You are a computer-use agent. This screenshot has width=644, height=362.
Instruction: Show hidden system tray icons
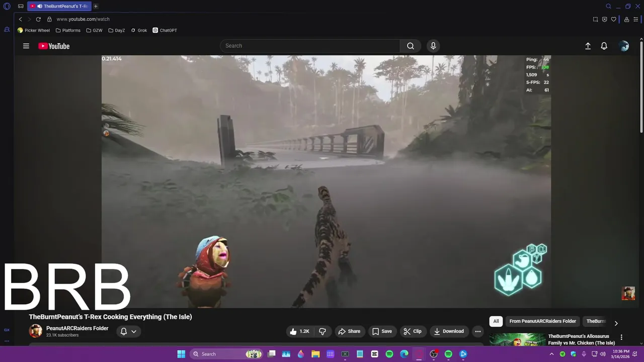coord(552,354)
